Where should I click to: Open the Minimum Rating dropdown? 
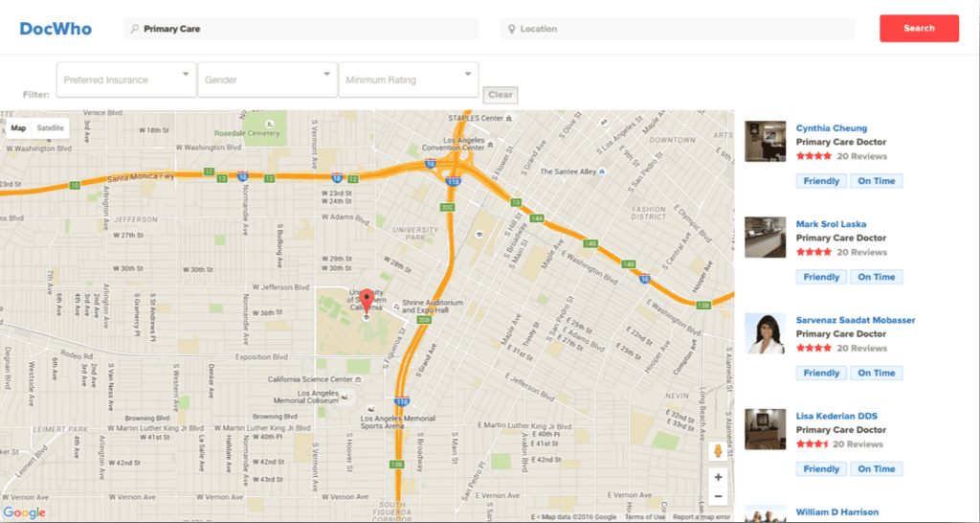click(x=409, y=80)
